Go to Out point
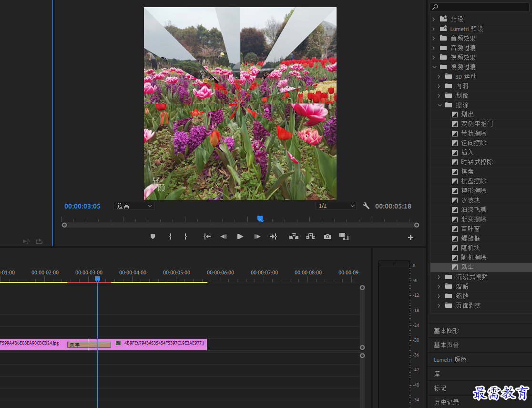Screen dimensions: 532x408 click(273, 237)
